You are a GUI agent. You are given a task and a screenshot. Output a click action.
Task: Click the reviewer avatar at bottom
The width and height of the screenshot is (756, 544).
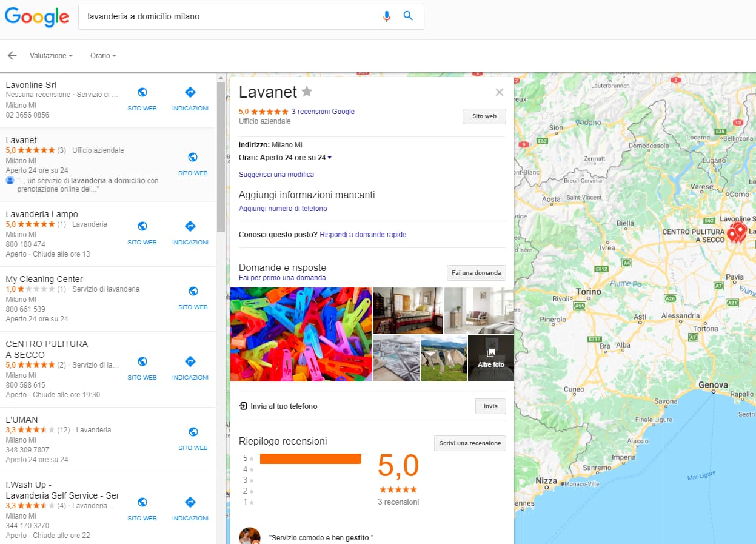click(x=250, y=536)
